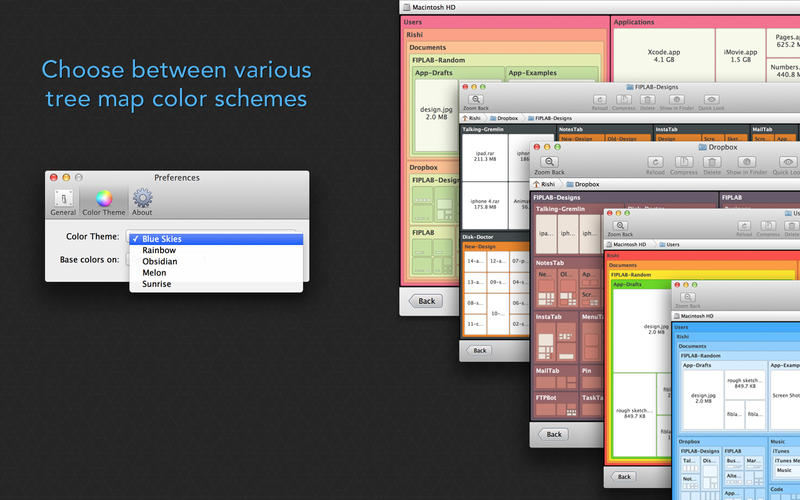Click Compress in the Dropbox window toolbar
Image resolution: width=800 pixels, height=500 pixels.
coord(684,166)
